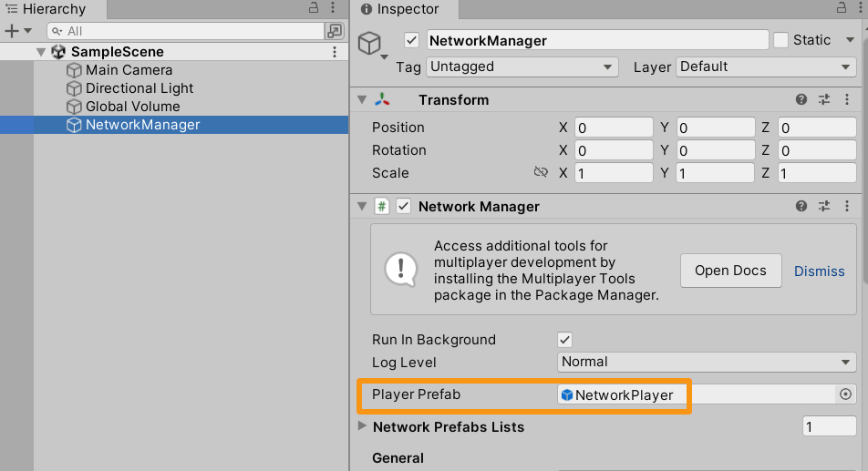Click the Transform component axes icon
Image resolution: width=868 pixels, height=471 pixels.
(x=382, y=99)
